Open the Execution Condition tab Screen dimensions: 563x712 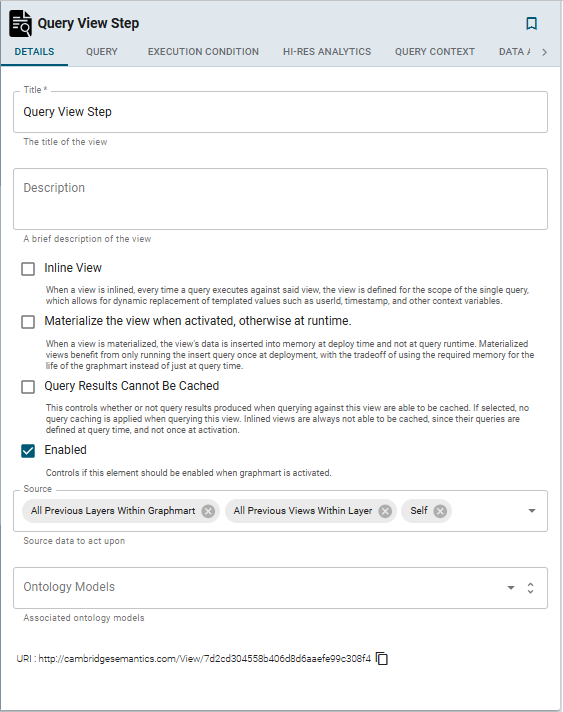click(x=203, y=52)
